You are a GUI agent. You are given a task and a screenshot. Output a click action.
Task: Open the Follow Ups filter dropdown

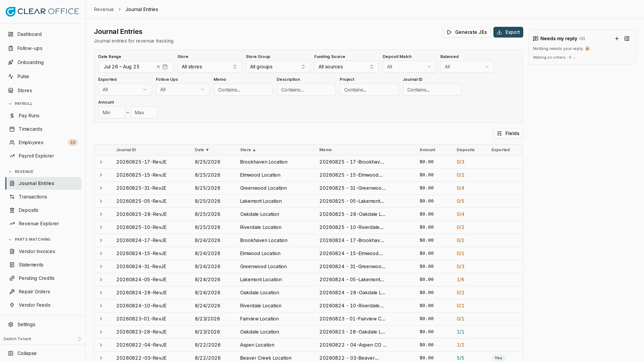point(183,89)
